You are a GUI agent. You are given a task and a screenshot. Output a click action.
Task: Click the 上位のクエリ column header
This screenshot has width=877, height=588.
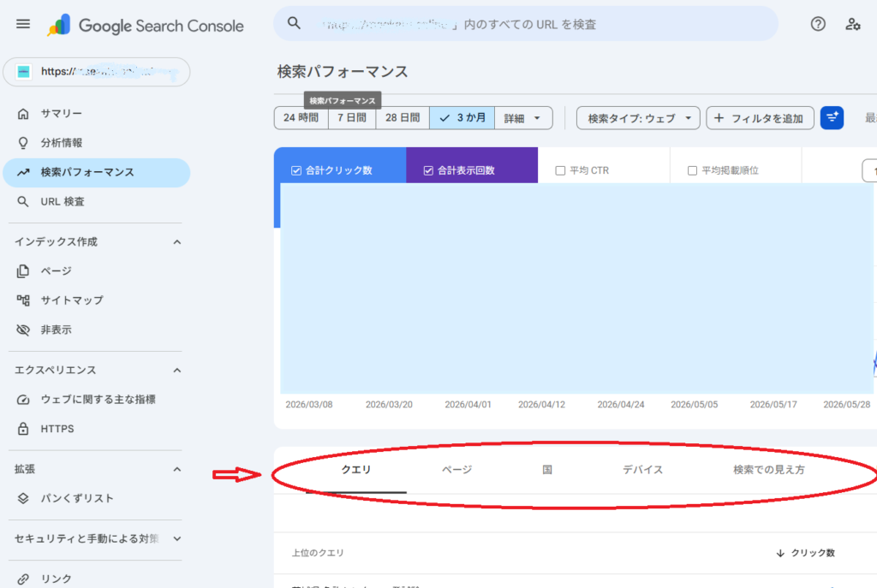[x=318, y=553]
